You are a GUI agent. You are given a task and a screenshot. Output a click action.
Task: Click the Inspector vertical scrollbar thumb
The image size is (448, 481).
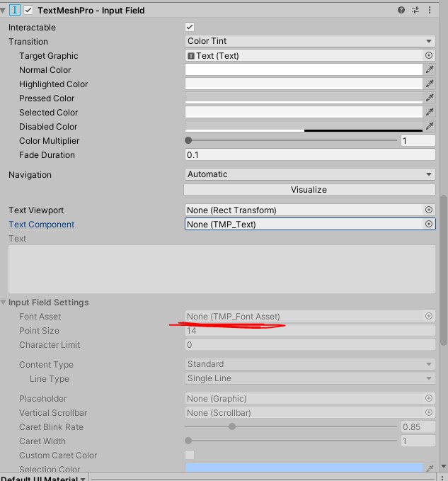point(444,270)
